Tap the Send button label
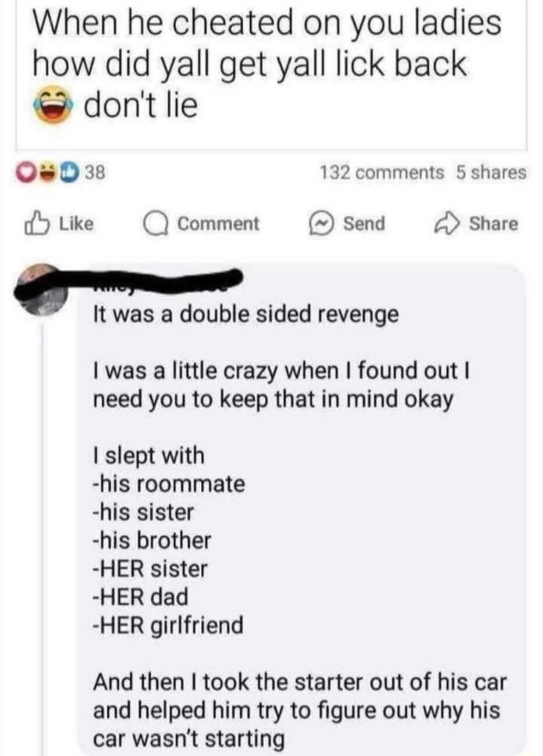543x756 pixels. point(364,224)
